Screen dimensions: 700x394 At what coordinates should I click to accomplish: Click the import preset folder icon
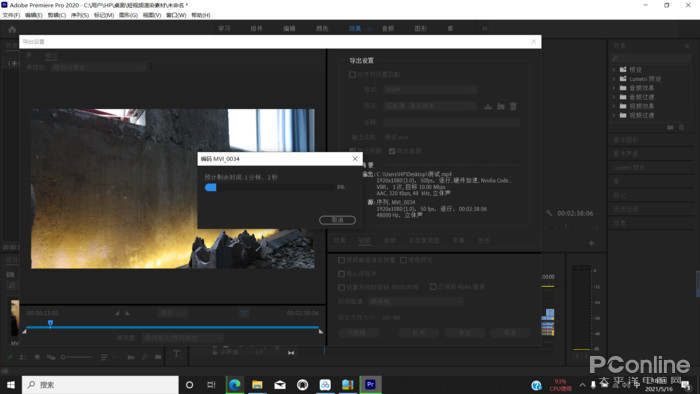(501, 106)
